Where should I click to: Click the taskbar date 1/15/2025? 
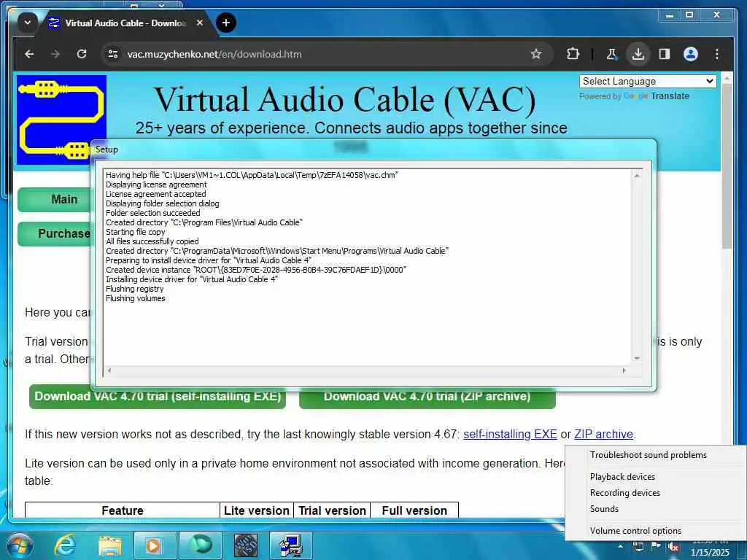click(709, 553)
